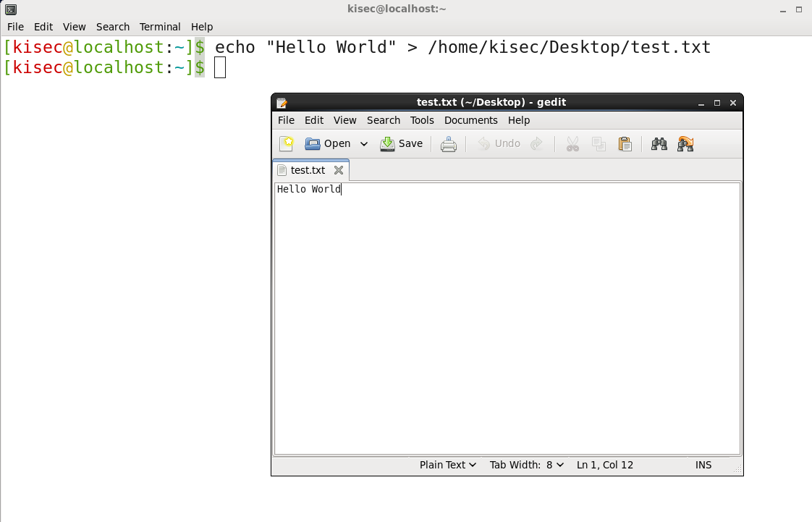The image size is (812, 522).
Task: Open gedit Tools menu
Action: click(x=422, y=120)
